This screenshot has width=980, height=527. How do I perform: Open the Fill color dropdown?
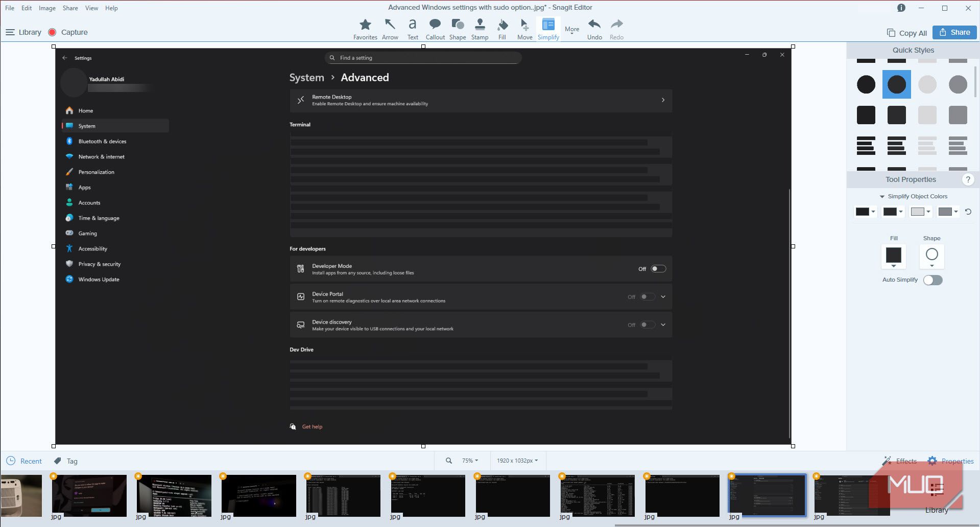pos(894,257)
